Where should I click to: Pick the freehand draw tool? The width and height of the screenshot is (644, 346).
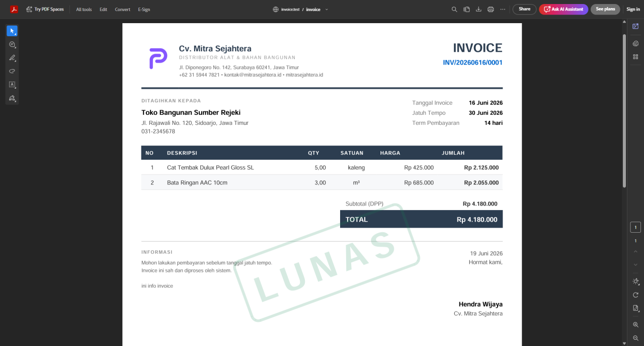(x=12, y=71)
